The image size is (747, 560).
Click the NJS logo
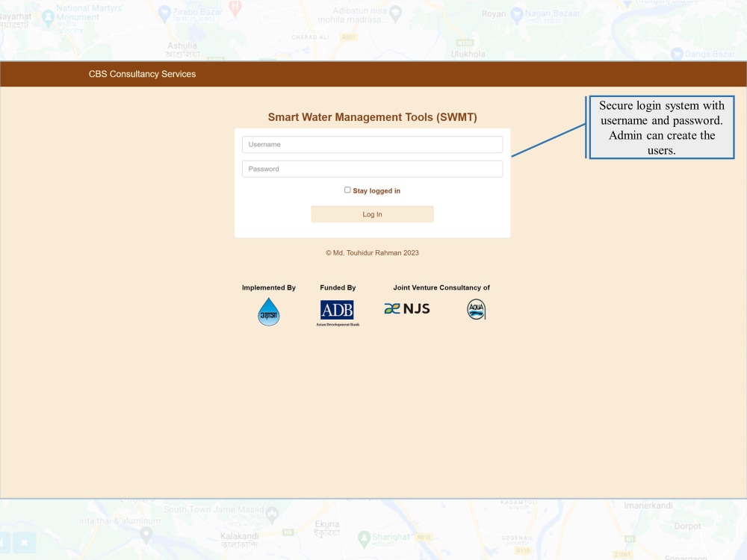[x=407, y=308]
